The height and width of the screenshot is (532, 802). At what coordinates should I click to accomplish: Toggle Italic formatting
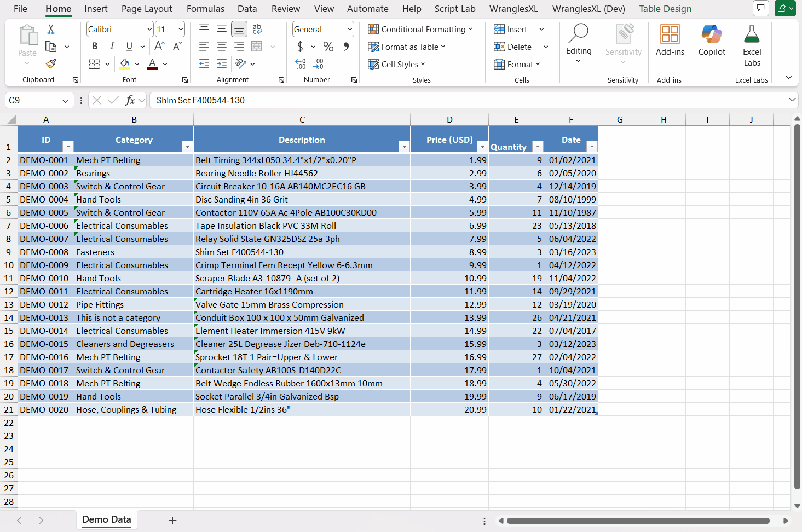[112, 47]
